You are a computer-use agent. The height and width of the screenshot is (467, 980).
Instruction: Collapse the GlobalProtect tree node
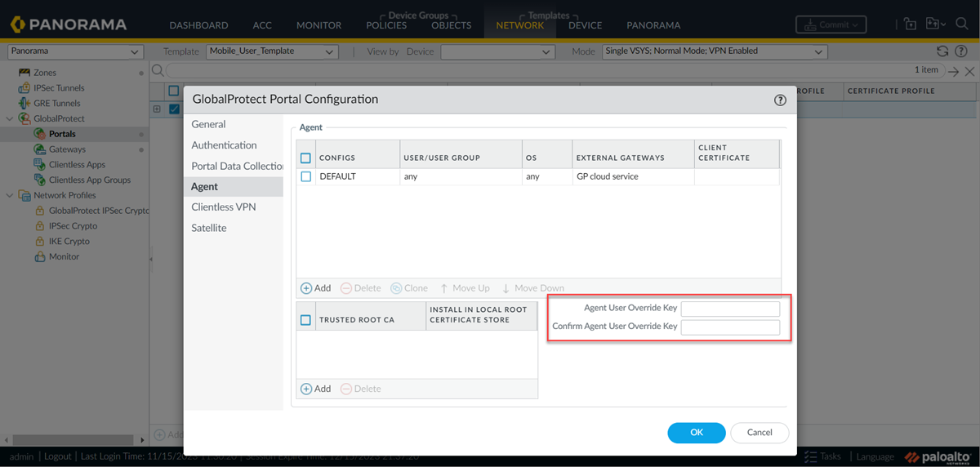10,119
